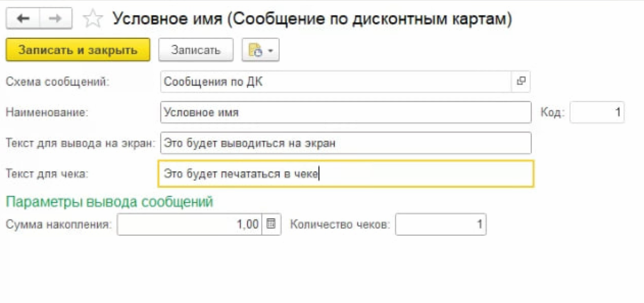Click inside the Текст для чека field

(345, 173)
